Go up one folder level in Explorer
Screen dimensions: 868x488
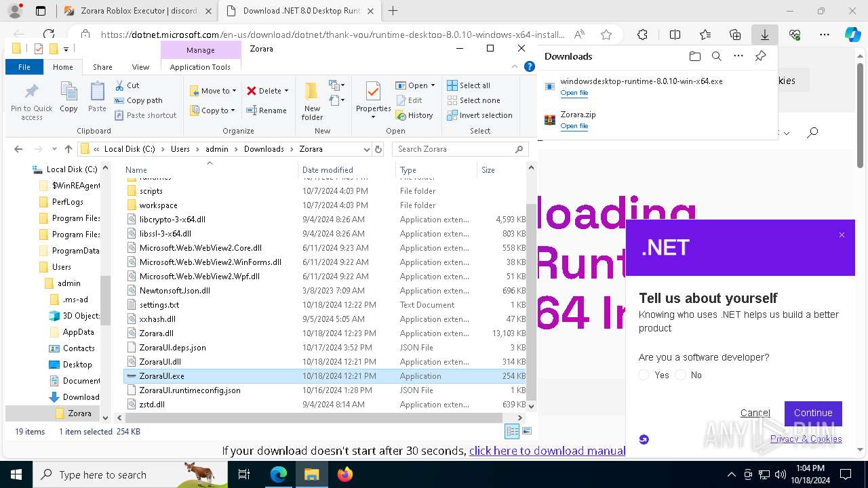[68, 149]
